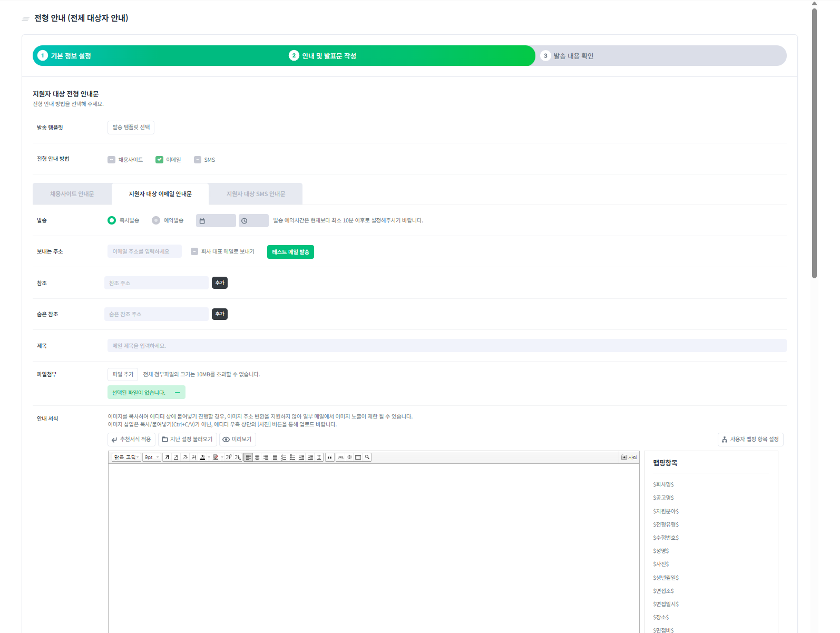Click the 사진 photo upload button
The width and height of the screenshot is (840, 633).
pyautogui.click(x=629, y=457)
